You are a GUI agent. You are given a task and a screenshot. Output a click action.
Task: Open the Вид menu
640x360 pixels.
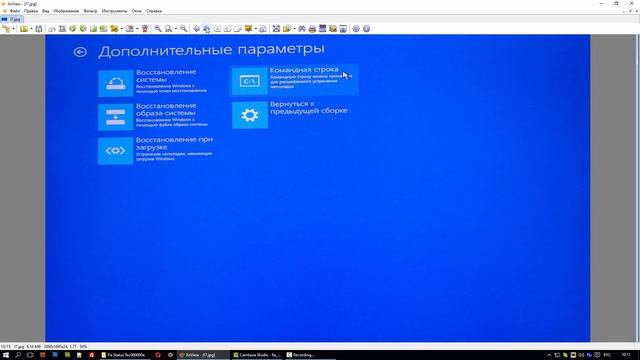point(46,11)
